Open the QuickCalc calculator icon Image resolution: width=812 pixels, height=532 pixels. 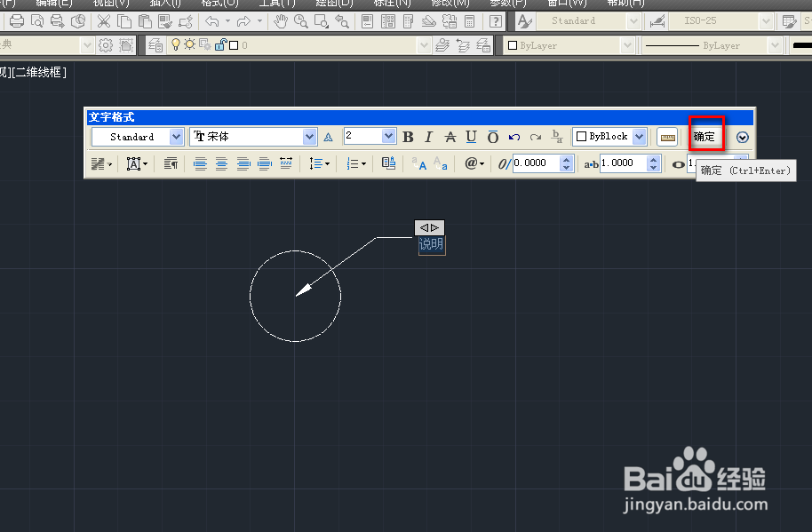click(x=470, y=21)
